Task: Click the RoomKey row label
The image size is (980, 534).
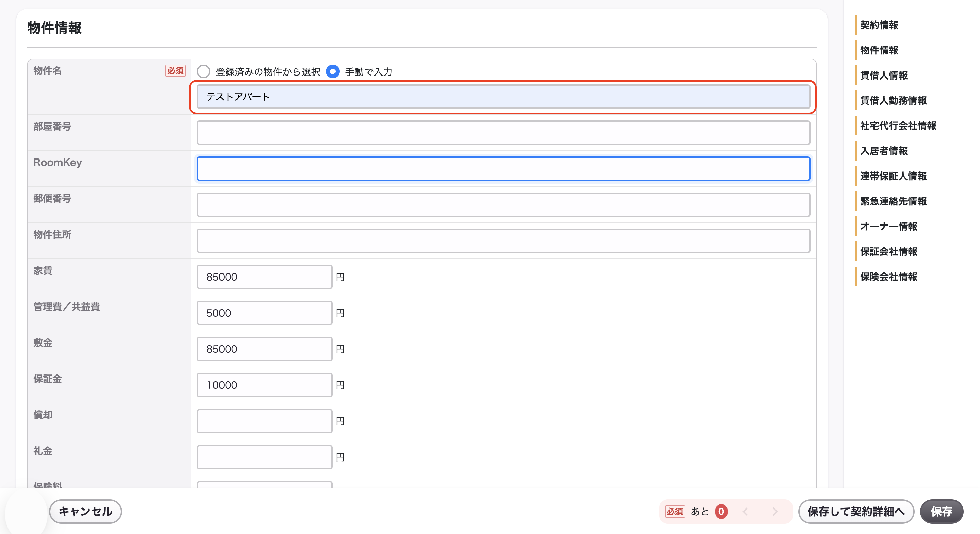Action: (58, 162)
